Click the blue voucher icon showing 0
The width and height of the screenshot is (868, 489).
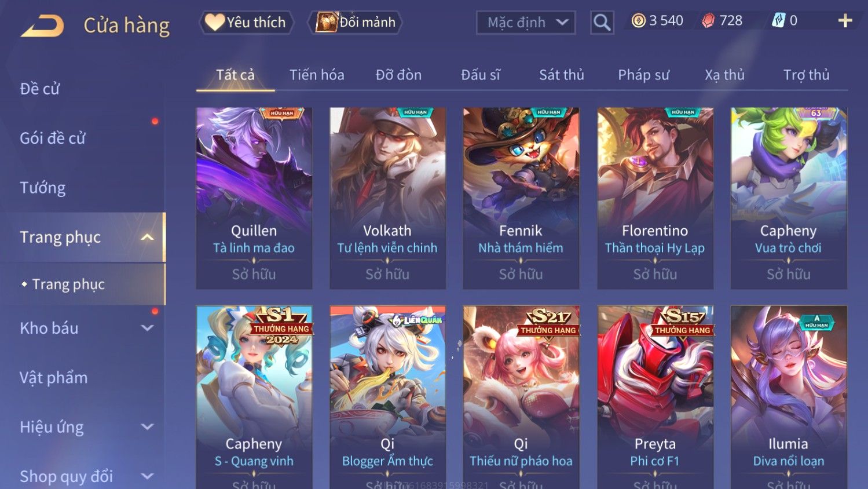point(778,21)
